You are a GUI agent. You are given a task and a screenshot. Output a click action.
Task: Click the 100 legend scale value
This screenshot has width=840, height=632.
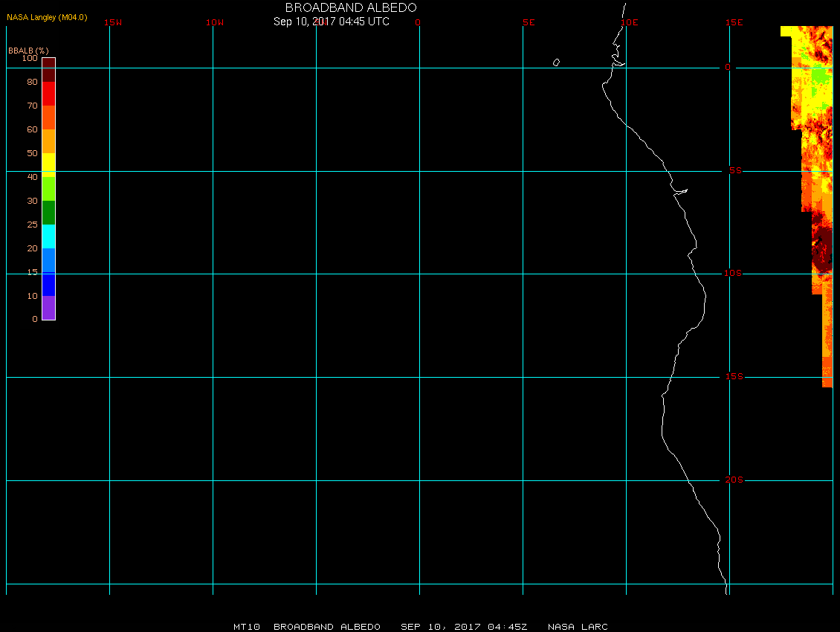click(30, 58)
